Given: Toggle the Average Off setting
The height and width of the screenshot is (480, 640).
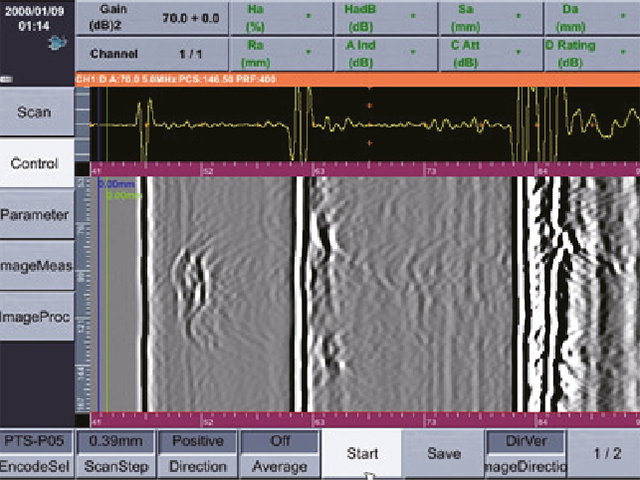Looking at the screenshot, I should [280, 453].
